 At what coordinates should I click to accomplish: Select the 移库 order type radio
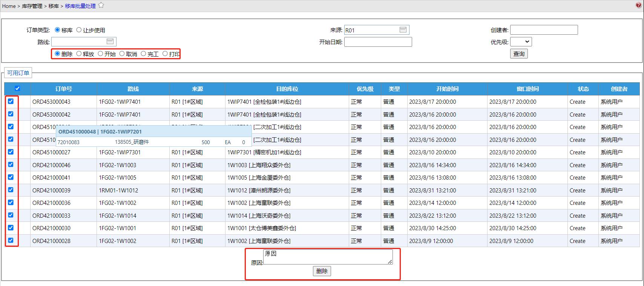[58, 30]
